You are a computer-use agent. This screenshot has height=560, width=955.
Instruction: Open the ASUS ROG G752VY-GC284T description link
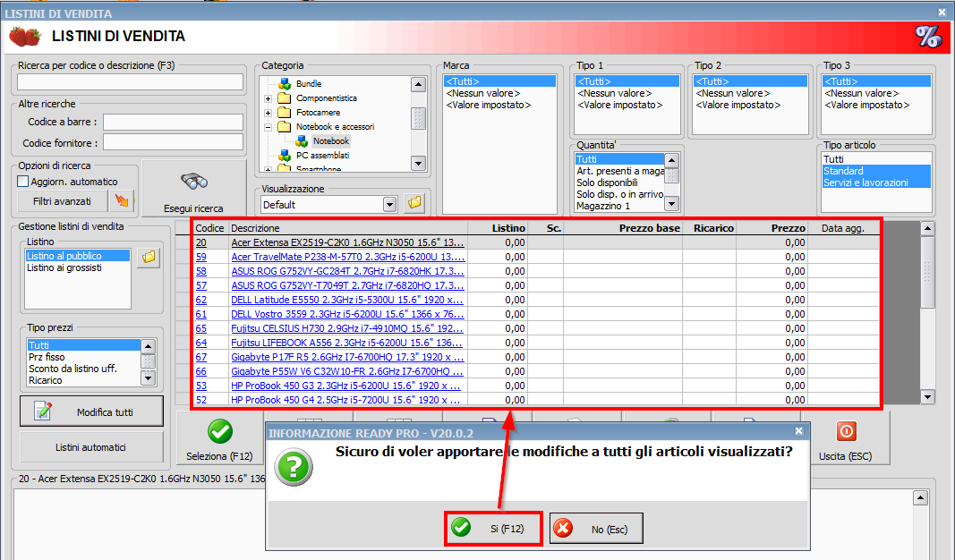tap(347, 271)
